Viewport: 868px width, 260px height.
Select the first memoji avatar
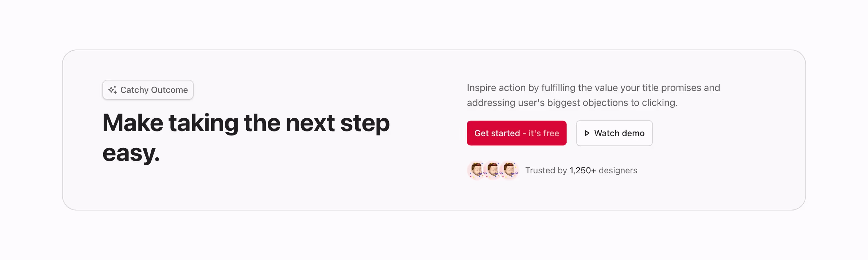point(476,170)
